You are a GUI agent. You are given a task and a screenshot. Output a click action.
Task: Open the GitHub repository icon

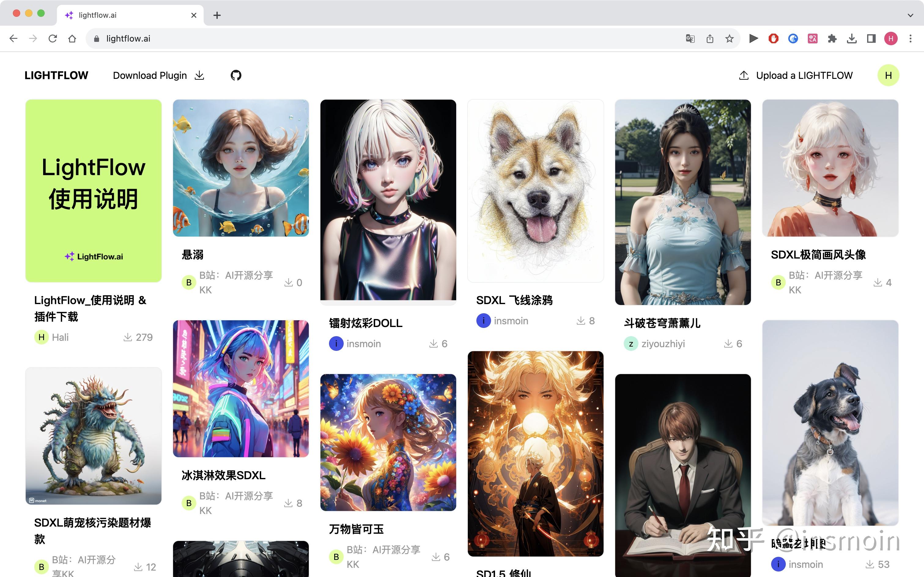click(x=235, y=75)
